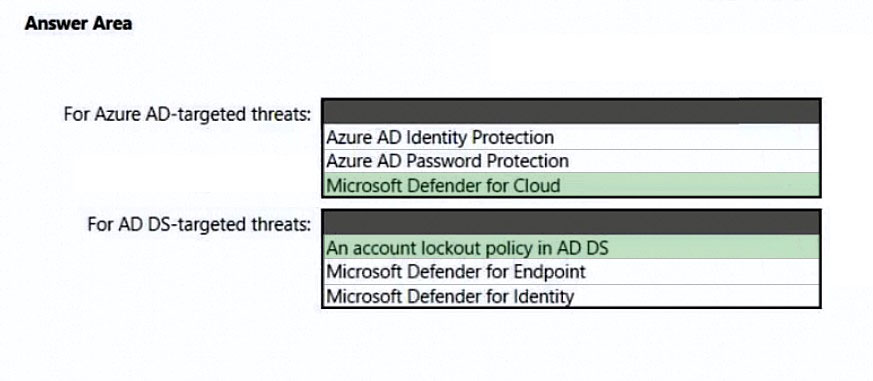The height and width of the screenshot is (381, 873).
Task: Select the Defender for Cloud entry
Action: [x=571, y=184]
